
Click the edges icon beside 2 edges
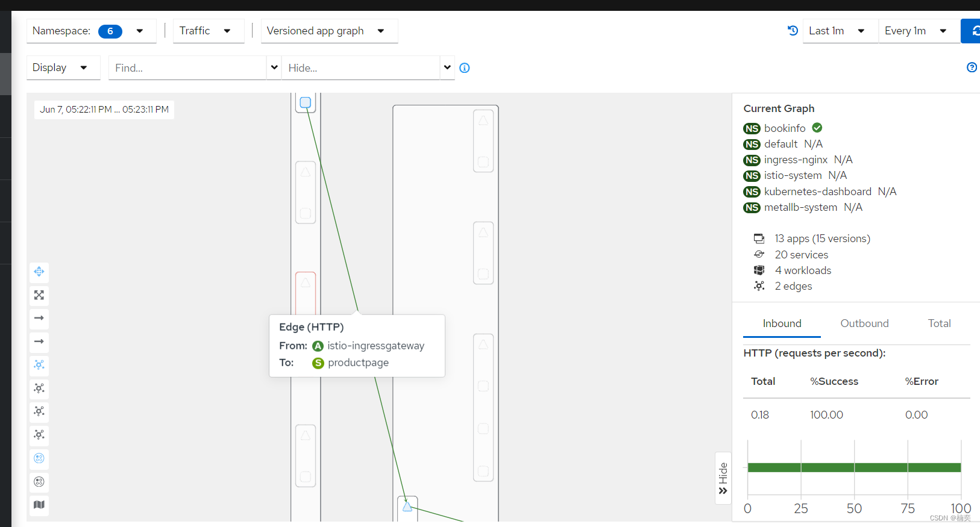(759, 286)
